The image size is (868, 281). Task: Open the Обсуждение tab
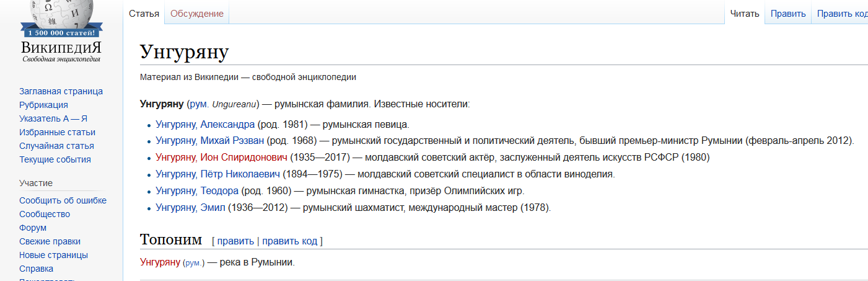pyautogui.click(x=197, y=14)
